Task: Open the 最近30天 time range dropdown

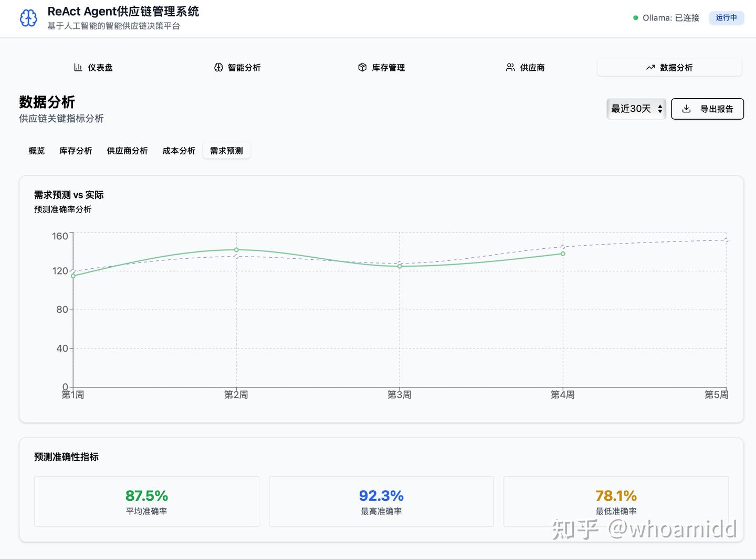Action: (x=636, y=109)
